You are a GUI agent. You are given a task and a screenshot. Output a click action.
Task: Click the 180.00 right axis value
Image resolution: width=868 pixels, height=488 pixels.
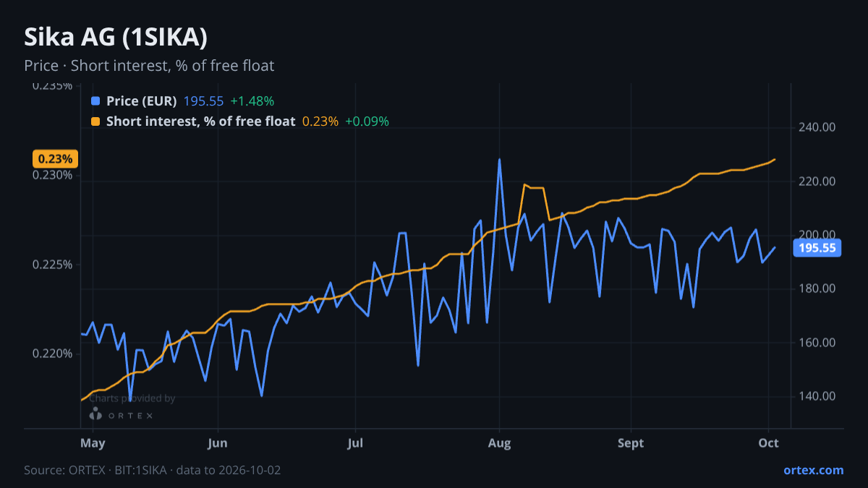[817, 288]
